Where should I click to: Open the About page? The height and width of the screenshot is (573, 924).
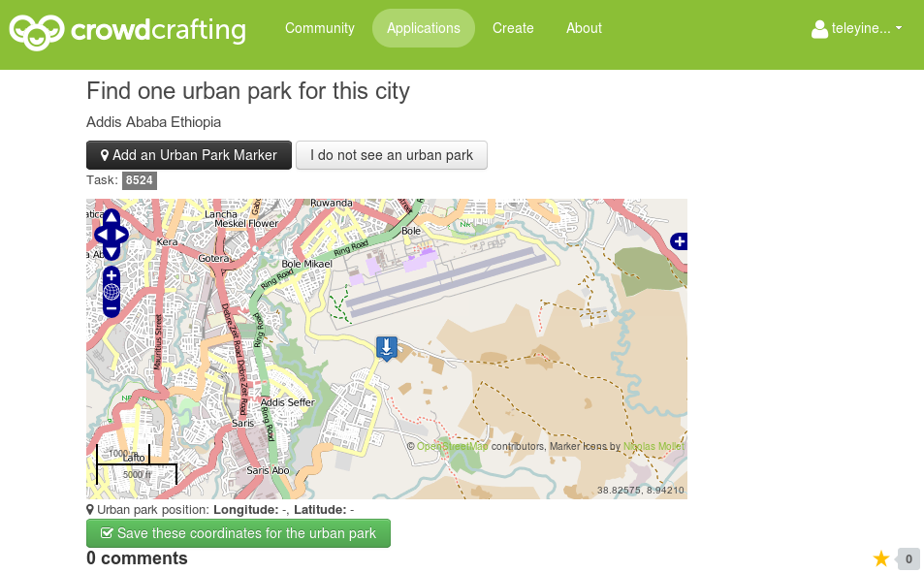click(x=584, y=28)
